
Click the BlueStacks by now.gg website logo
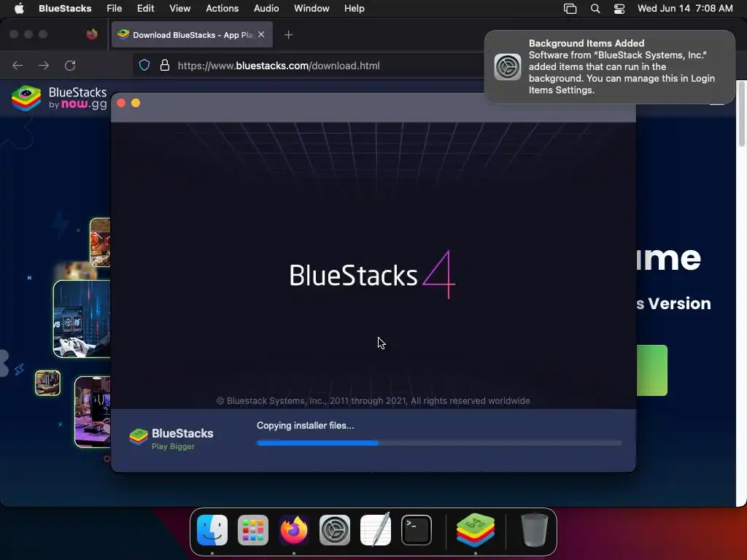[59, 98]
